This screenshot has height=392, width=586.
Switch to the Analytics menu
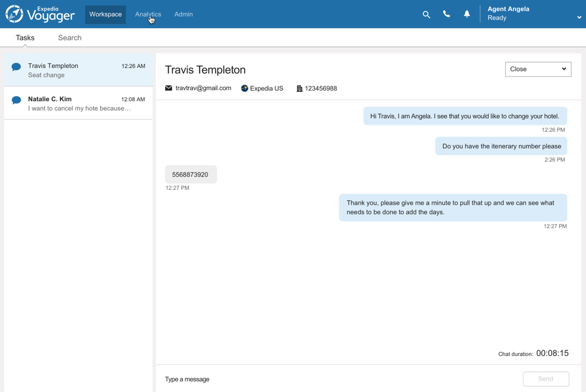tap(148, 14)
